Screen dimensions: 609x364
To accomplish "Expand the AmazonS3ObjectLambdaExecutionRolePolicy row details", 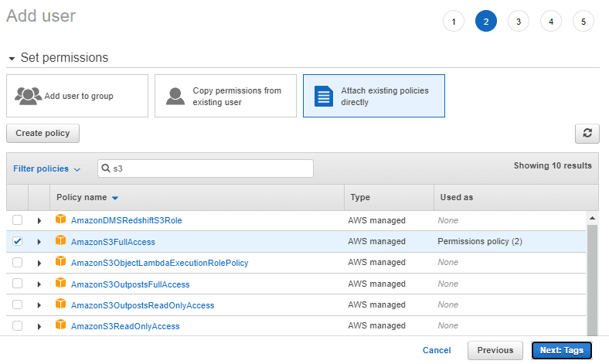I will pyautogui.click(x=39, y=263).
